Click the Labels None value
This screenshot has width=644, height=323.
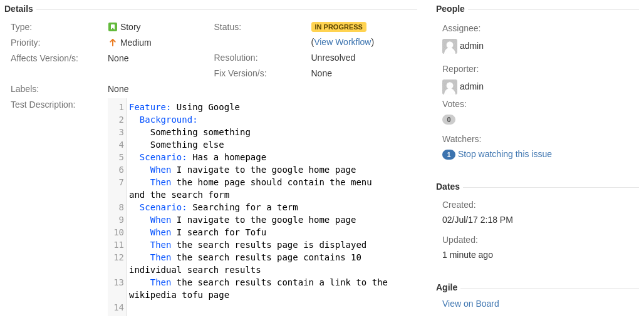[x=118, y=89]
